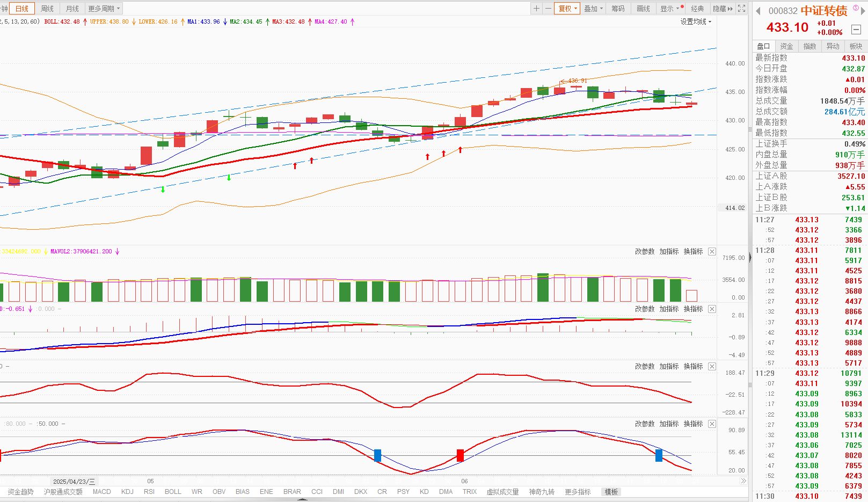Select PSY indicator
This screenshot has height=502, width=868.
click(403, 492)
